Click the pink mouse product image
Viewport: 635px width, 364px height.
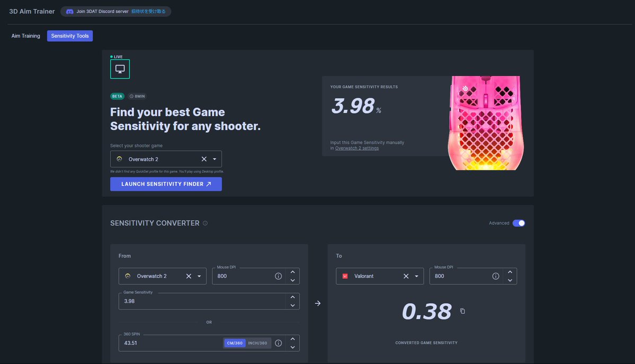[486, 123]
